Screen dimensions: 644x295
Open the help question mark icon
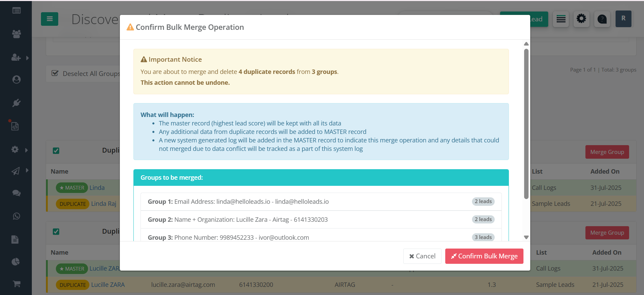tap(602, 19)
